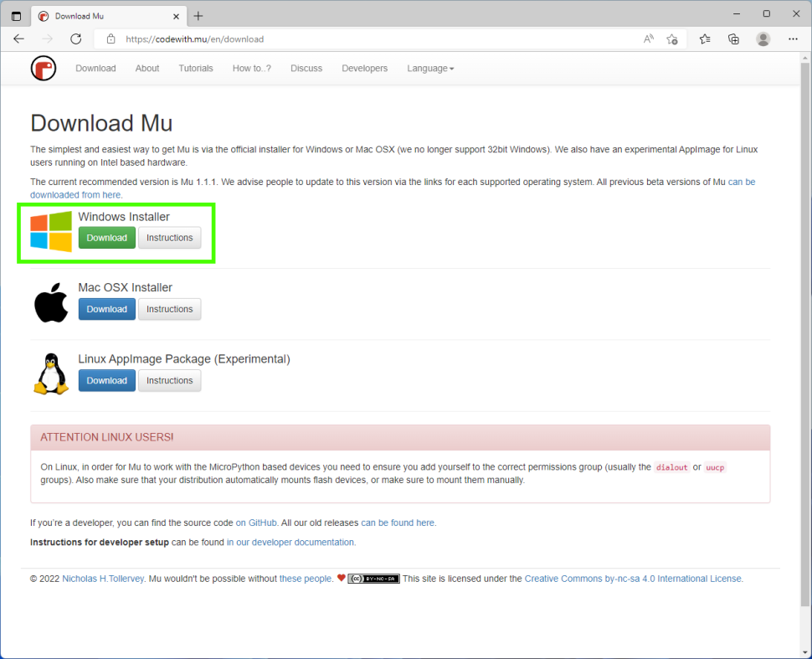
Task: Click the 'Windows Installer' heading text
Action: click(x=124, y=217)
